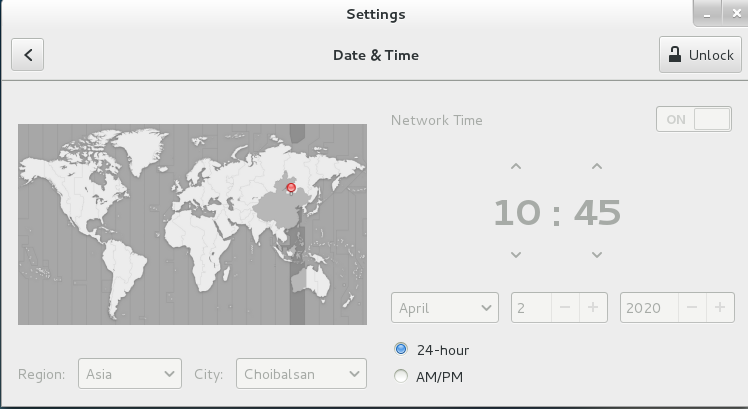Toggle the Network Time switch

694,119
